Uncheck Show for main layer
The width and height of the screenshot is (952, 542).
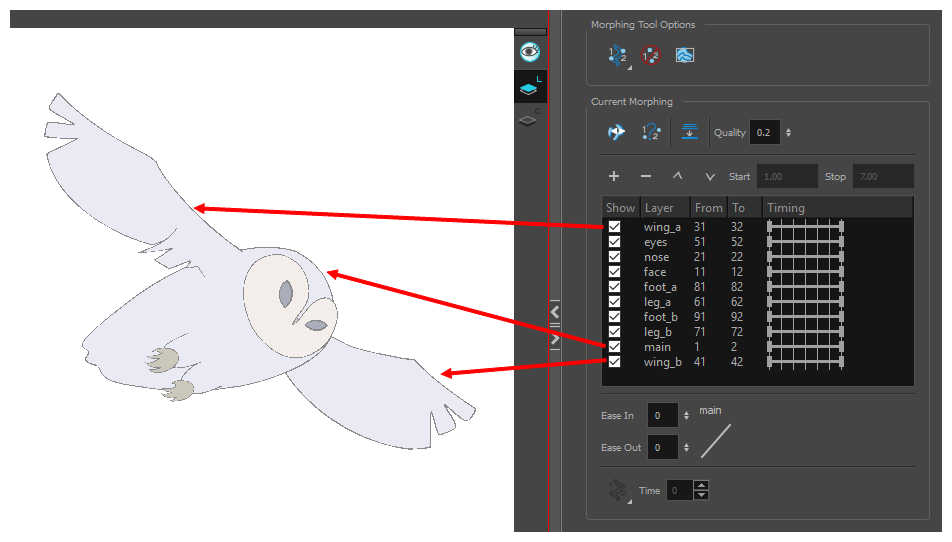coord(614,347)
